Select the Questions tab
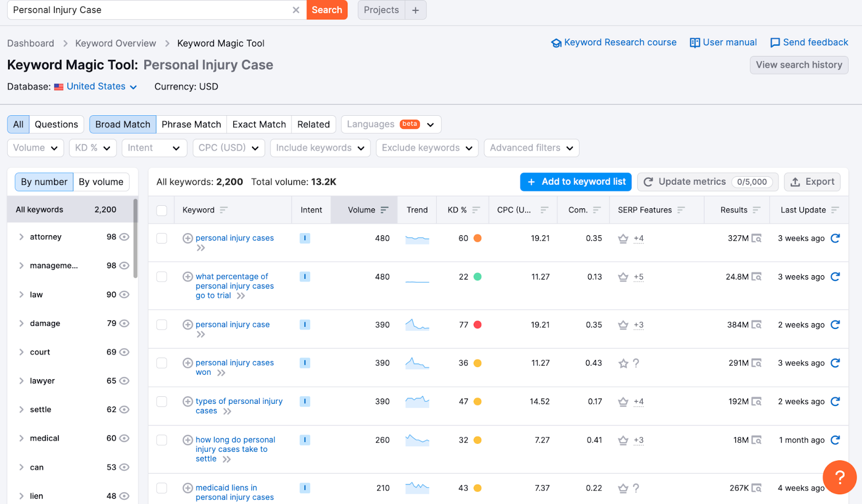 56,124
